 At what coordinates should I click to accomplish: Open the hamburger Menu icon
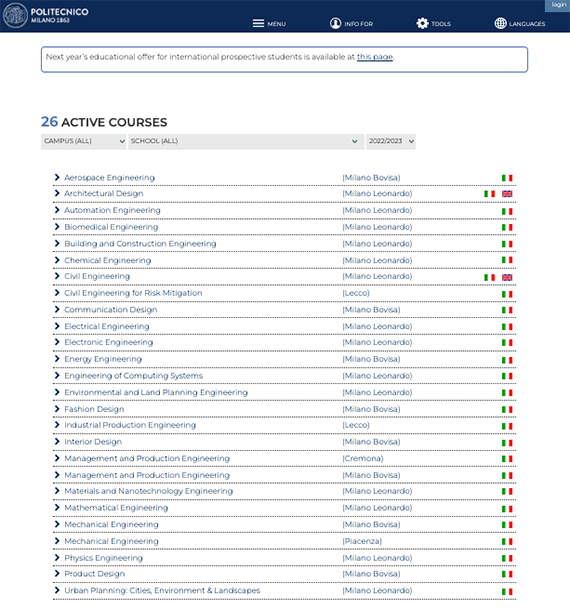[x=258, y=23]
